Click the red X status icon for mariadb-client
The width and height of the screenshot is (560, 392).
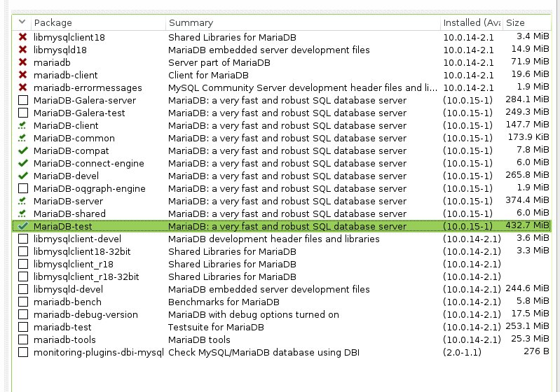[23, 75]
